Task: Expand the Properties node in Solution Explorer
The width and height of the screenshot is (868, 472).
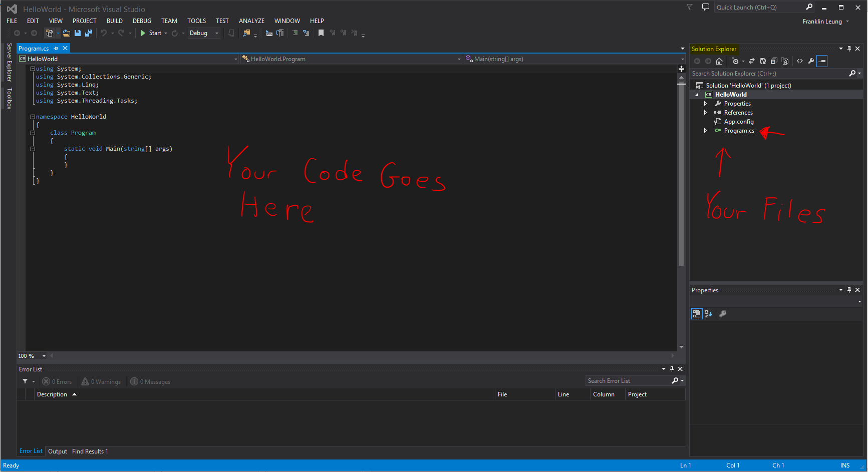Action: click(x=706, y=104)
